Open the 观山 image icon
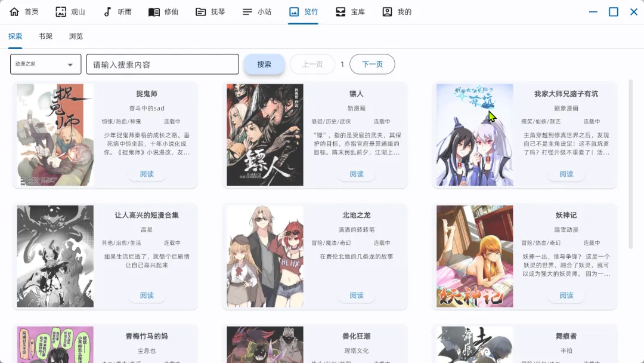 61,11
